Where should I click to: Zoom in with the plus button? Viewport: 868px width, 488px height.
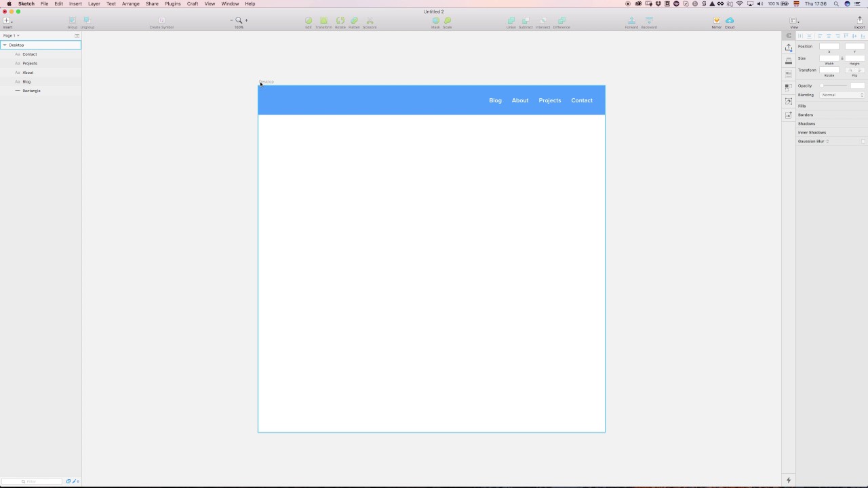(x=246, y=20)
